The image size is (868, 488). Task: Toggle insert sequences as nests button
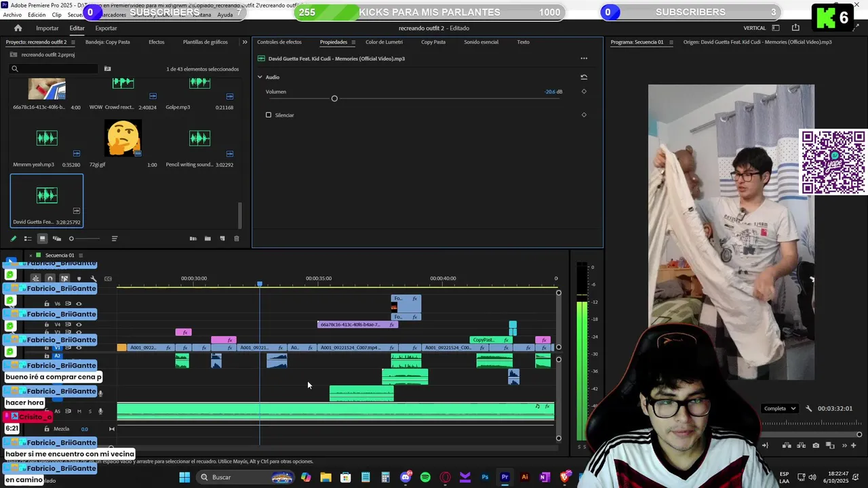35,279
